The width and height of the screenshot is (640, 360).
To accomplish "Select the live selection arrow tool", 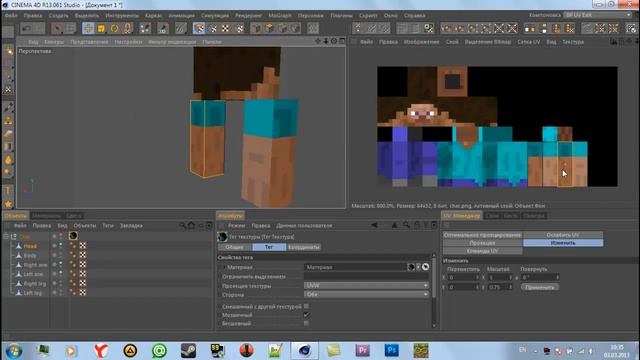I will pos(57,28).
